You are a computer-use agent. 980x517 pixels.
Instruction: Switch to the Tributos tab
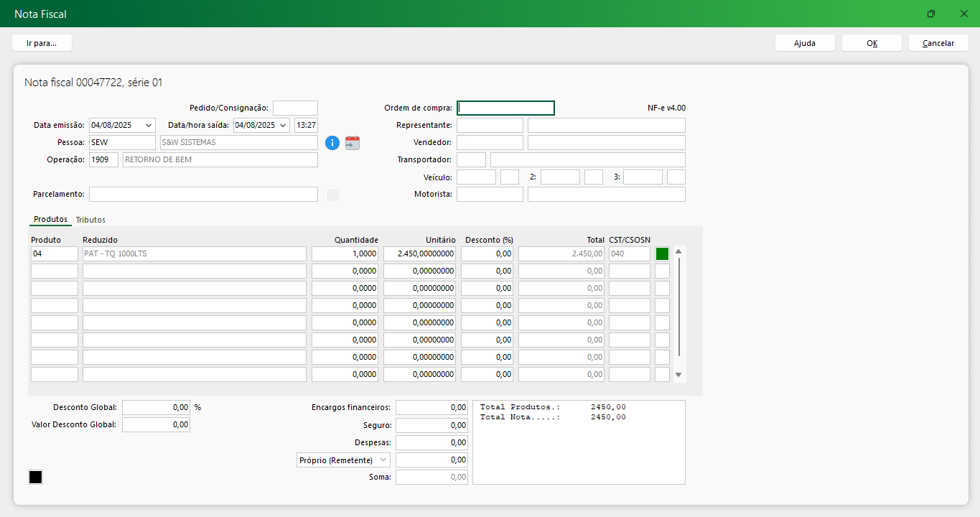point(90,220)
